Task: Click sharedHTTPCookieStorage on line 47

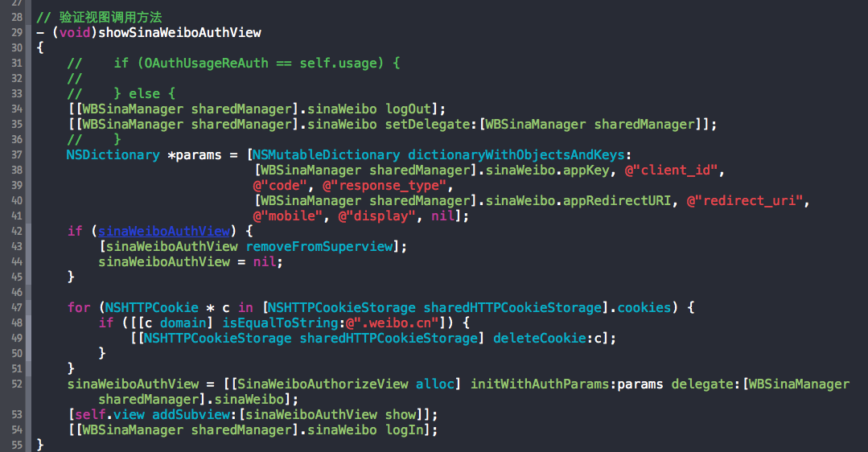Action: coord(512,307)
